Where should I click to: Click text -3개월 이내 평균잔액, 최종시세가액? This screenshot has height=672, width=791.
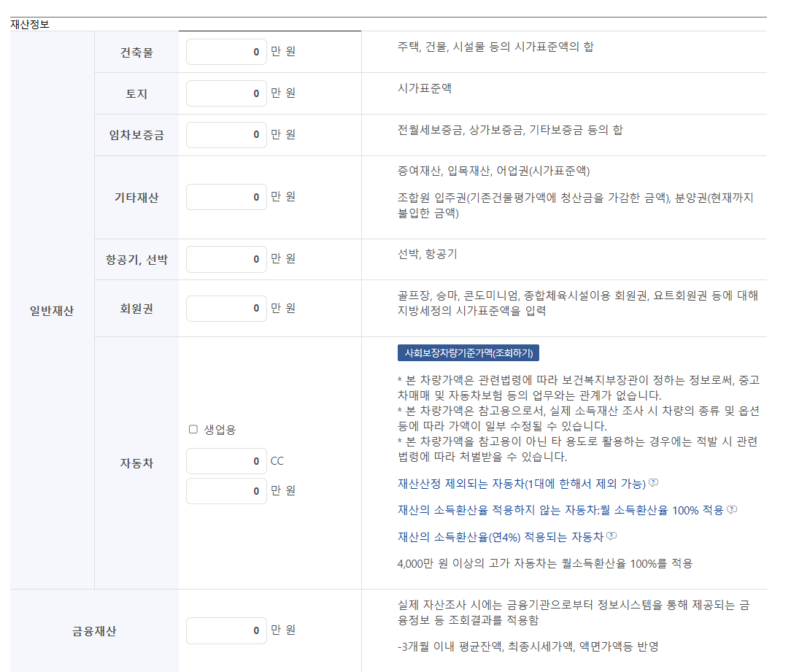tap(528, 646)
